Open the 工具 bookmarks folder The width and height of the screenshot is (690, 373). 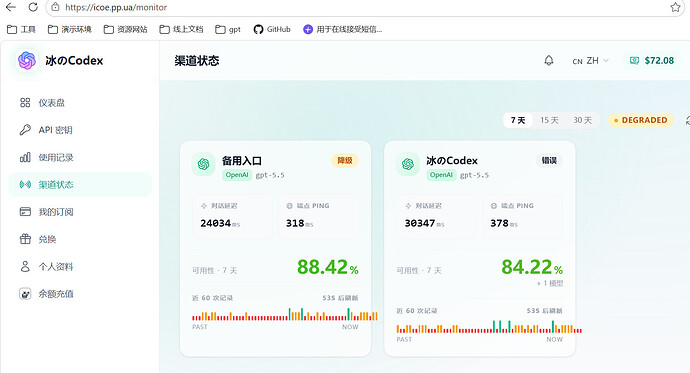tap(22, 29)
